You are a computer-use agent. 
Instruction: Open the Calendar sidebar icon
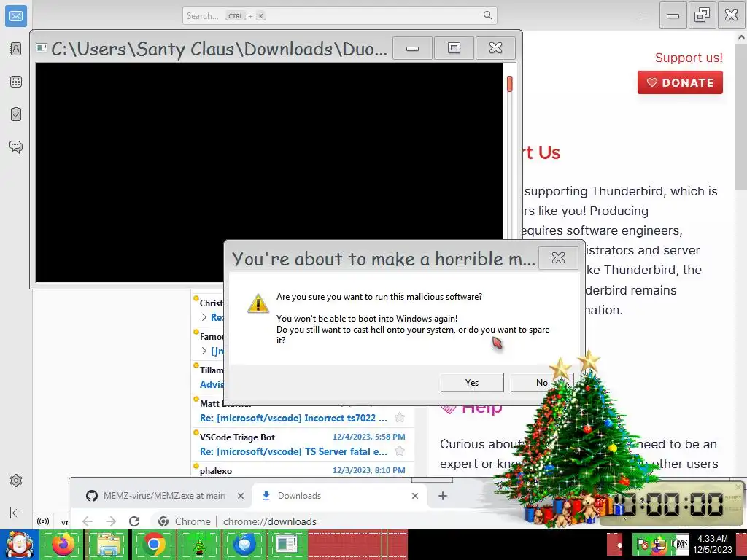pos(16,82)
